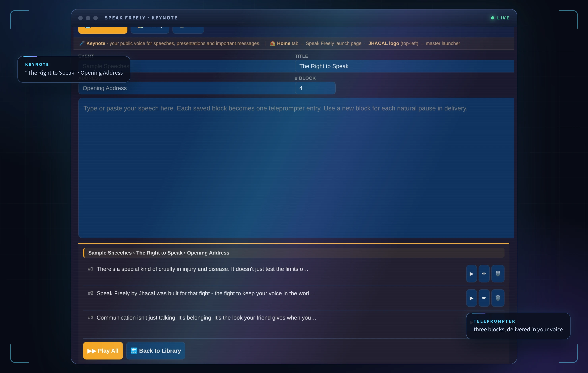Focus the Title field The Right to Speak
This screenshot has width=588, height=373.
click(404, 66)
